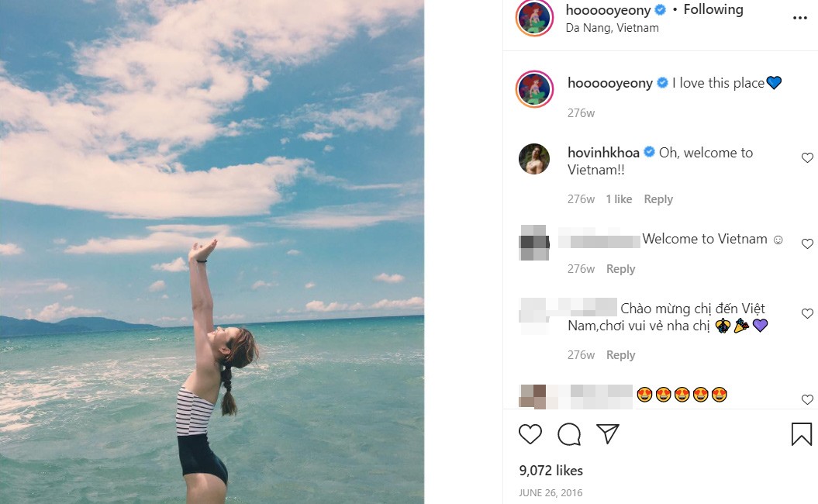Open Da Nang, Vietnam location link

pyautogui.click(x=613, y=28)
